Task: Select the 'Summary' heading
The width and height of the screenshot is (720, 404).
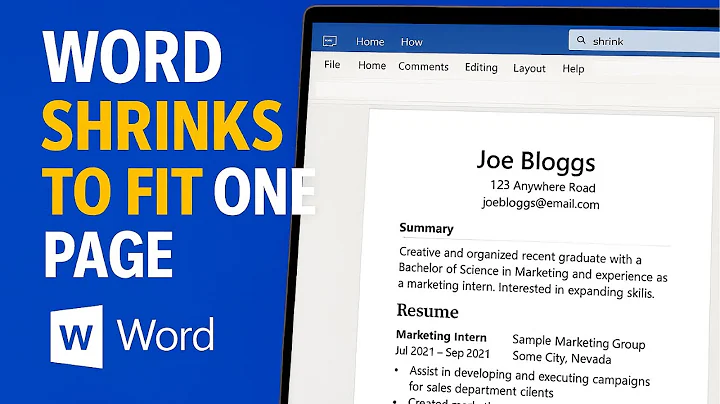Action: coord(427,228)
